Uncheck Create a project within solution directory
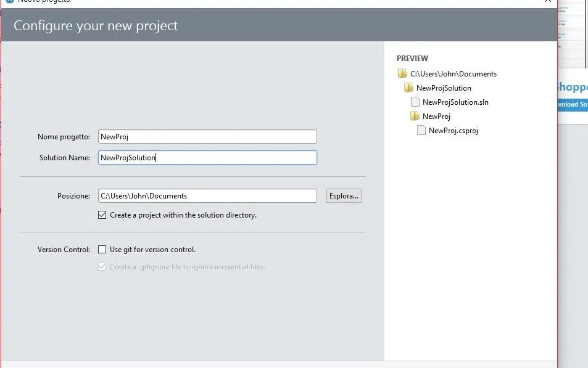 [x=102, y=215]
